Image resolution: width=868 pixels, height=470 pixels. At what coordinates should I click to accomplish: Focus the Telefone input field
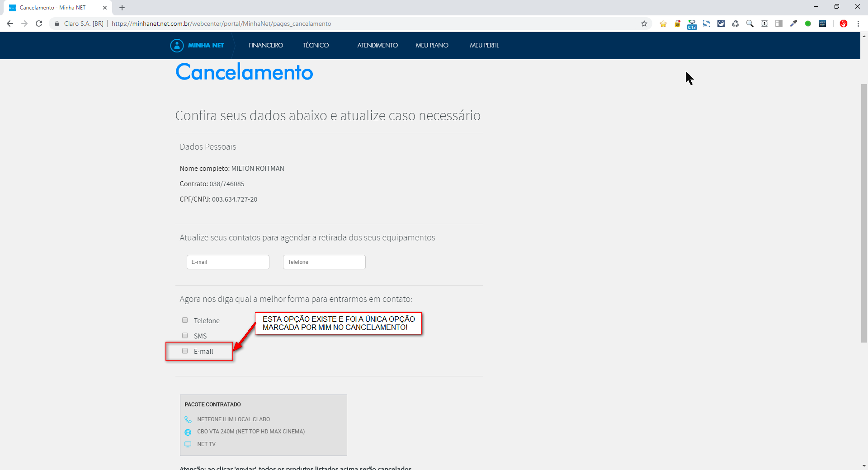click(324, 262)
